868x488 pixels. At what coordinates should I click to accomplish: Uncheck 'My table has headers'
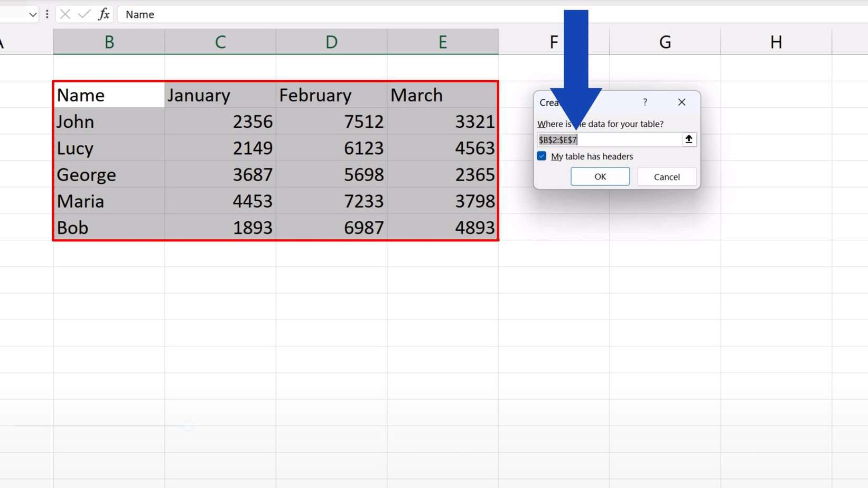pyautogui.click(x=541, y=156)
